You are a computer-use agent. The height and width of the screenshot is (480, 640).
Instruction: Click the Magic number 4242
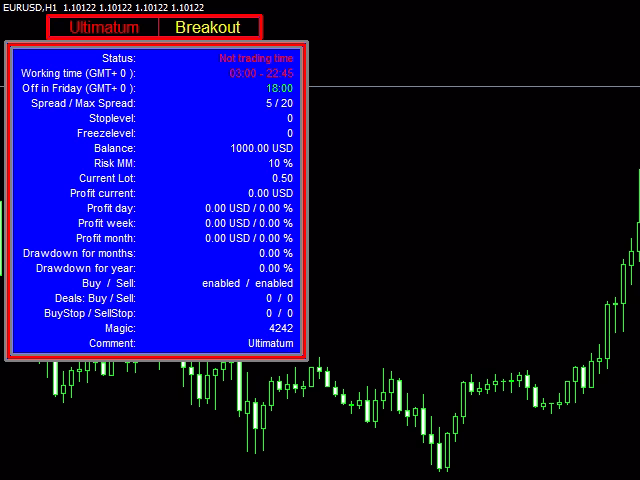coord(281,328)
